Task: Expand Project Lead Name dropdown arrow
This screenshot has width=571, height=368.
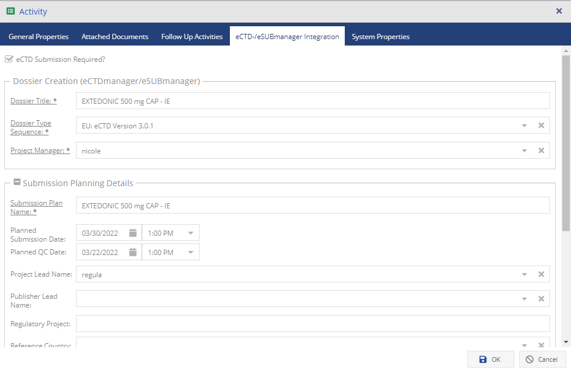Action: [524, 274]
